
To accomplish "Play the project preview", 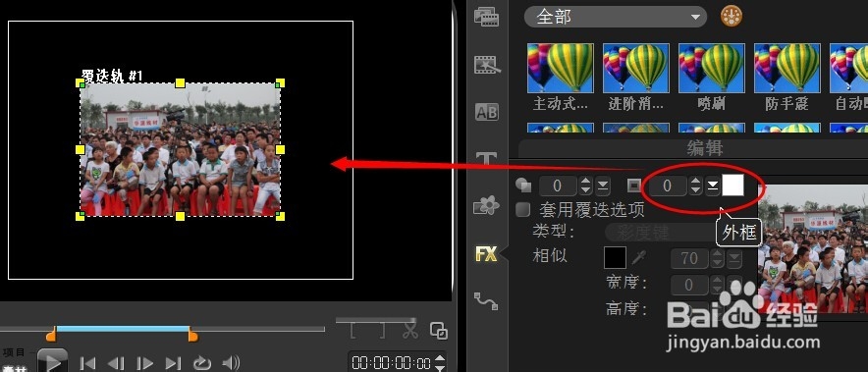I will pyautogui.click(x=53, y=361).
